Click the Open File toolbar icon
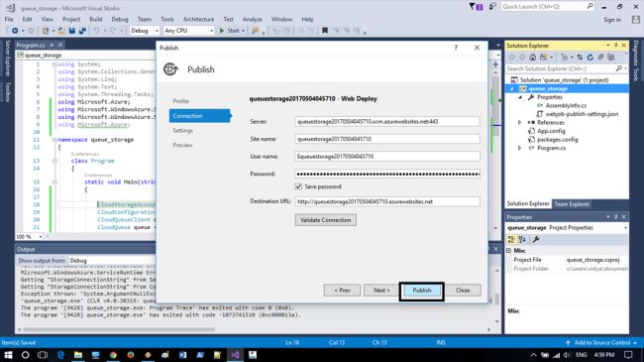The image size is (644, 362). click(x=61, y=31)
